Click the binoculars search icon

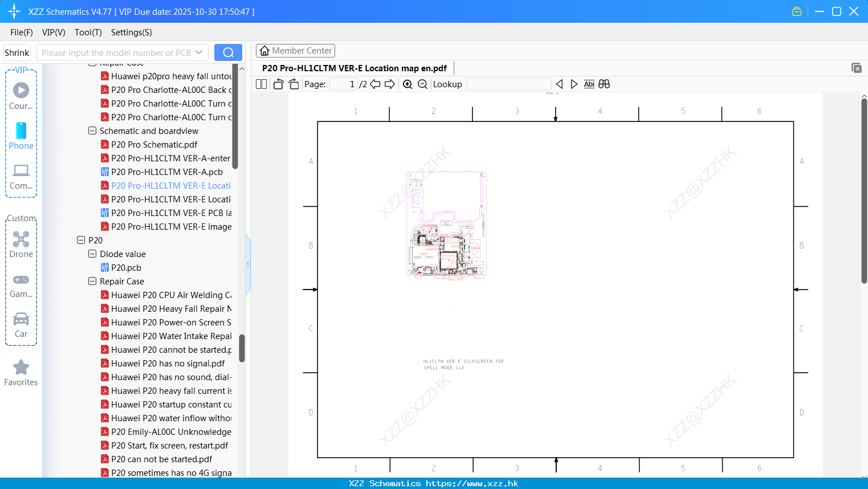point(604,84)
